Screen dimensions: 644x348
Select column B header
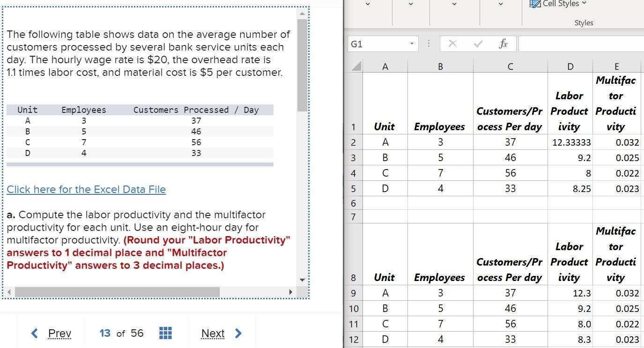(440, 67)
